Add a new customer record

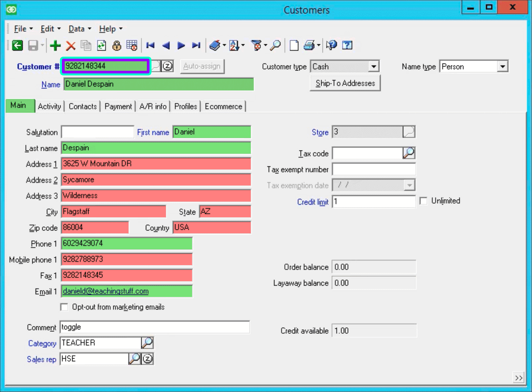55,46
